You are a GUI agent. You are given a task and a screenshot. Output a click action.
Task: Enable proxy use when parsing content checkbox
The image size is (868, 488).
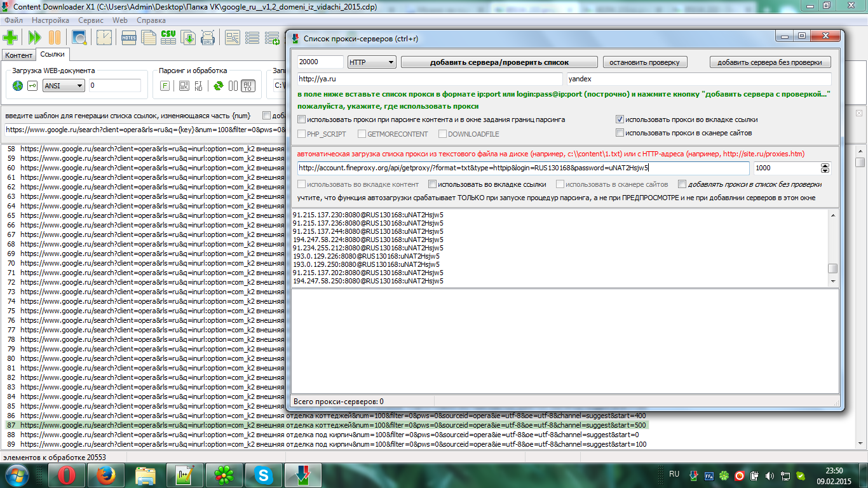click(301, 119)
